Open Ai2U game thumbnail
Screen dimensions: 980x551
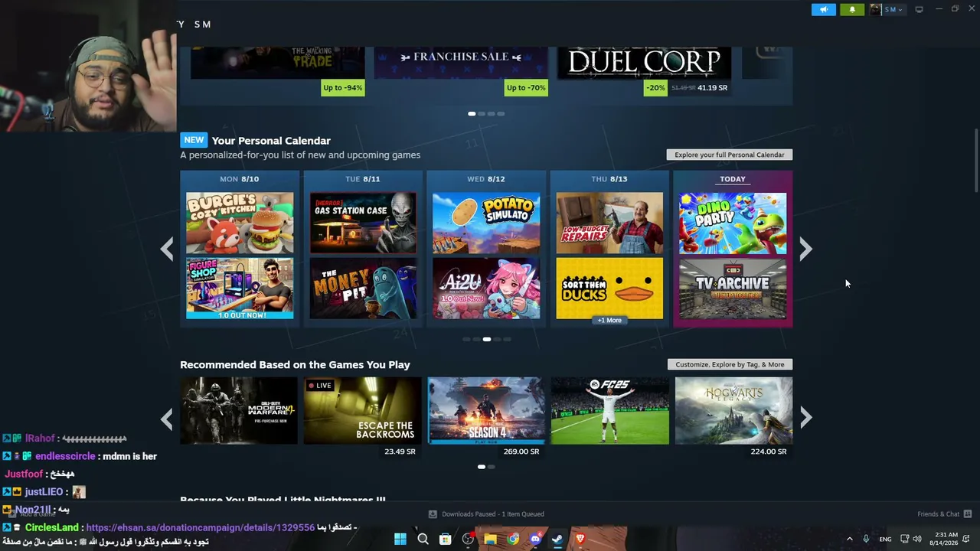[486, 289]
